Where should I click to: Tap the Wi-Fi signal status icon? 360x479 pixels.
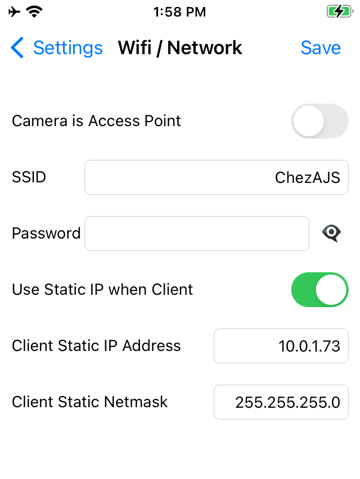pyautogui.click(x=34, y=12)
